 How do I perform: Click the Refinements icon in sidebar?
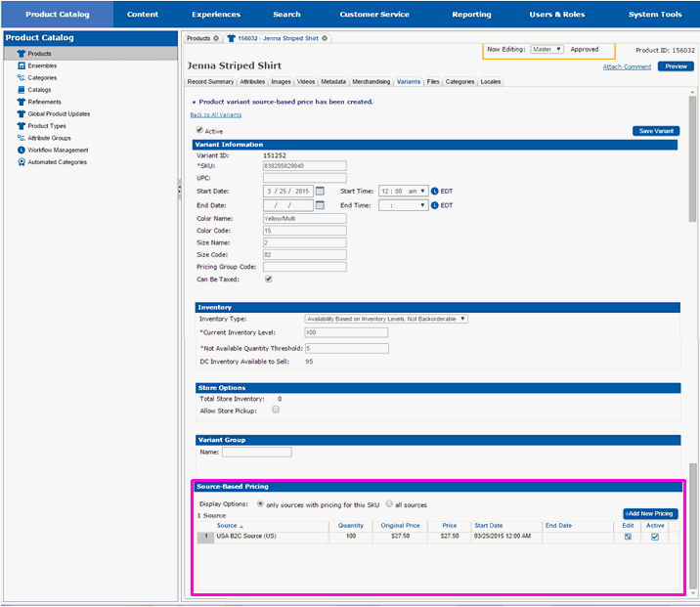(x=21, y=102)
